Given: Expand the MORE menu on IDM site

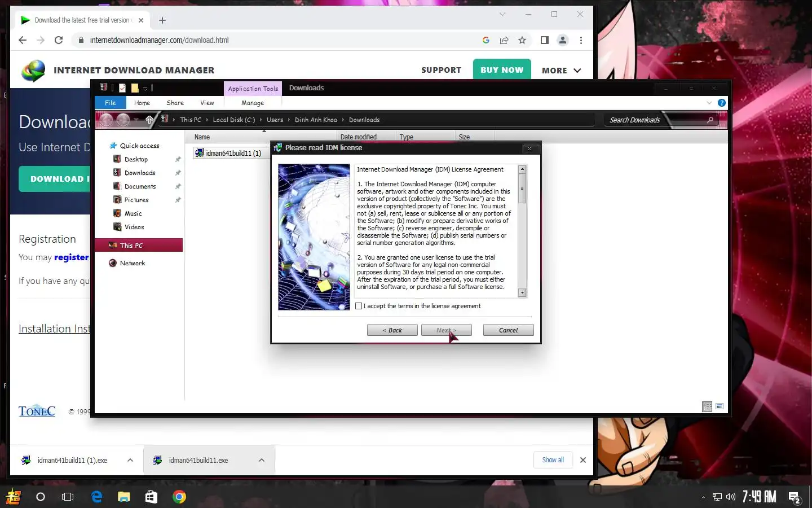Looking at the screenshot, I should [x=561, y=70].
